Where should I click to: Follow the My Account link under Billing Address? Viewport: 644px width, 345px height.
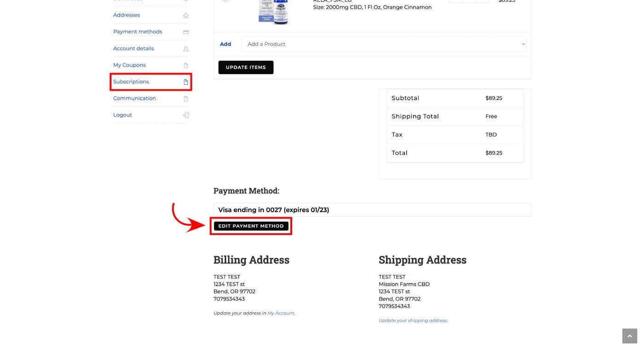(281, 313)
